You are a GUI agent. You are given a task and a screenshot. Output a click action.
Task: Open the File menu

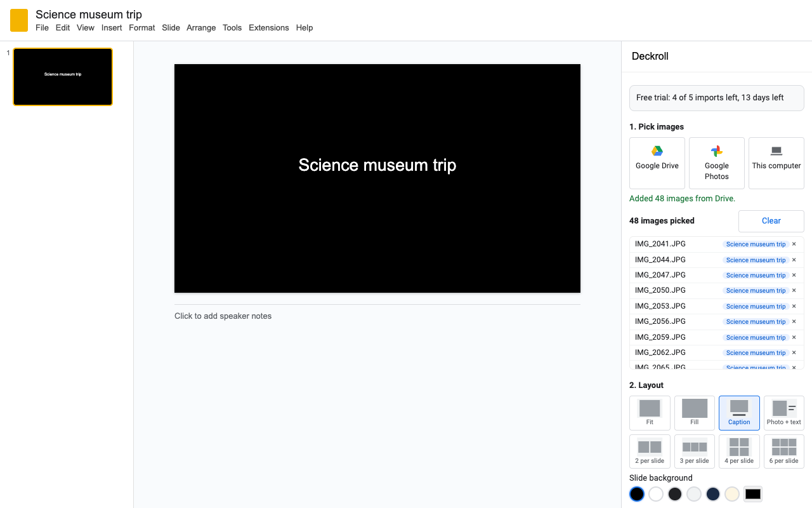[x=42, y=28]
